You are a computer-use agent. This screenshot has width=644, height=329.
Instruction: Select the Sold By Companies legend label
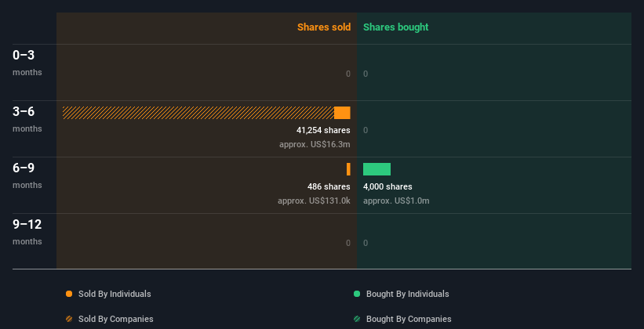coord(116,319)
